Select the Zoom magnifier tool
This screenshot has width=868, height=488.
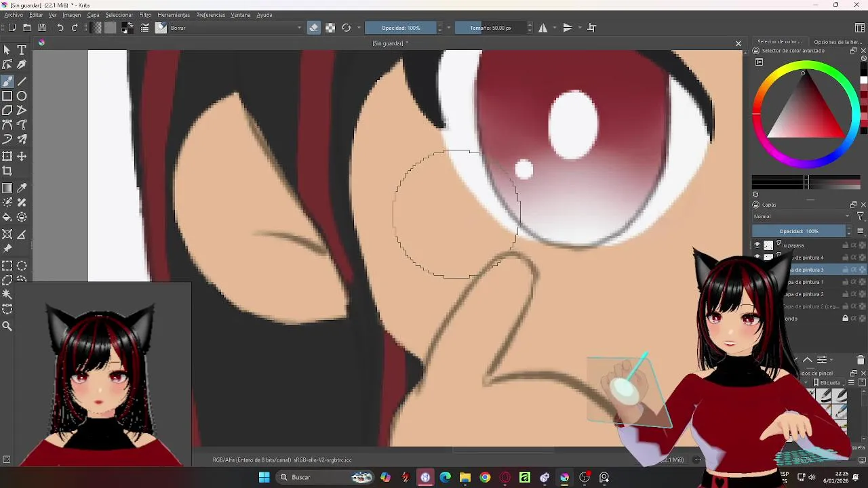coord(7,326)
